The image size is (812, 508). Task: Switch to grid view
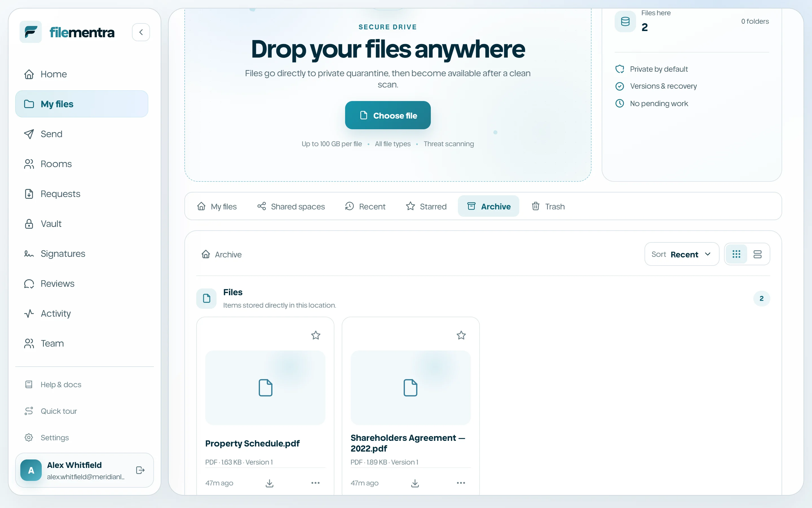click(736, 254)
